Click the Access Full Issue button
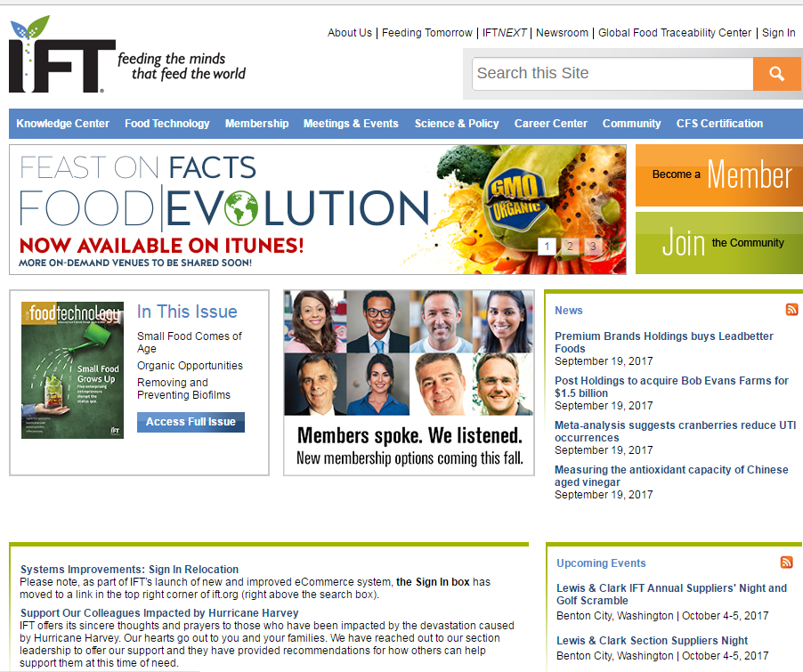 (x=191, y=422)
